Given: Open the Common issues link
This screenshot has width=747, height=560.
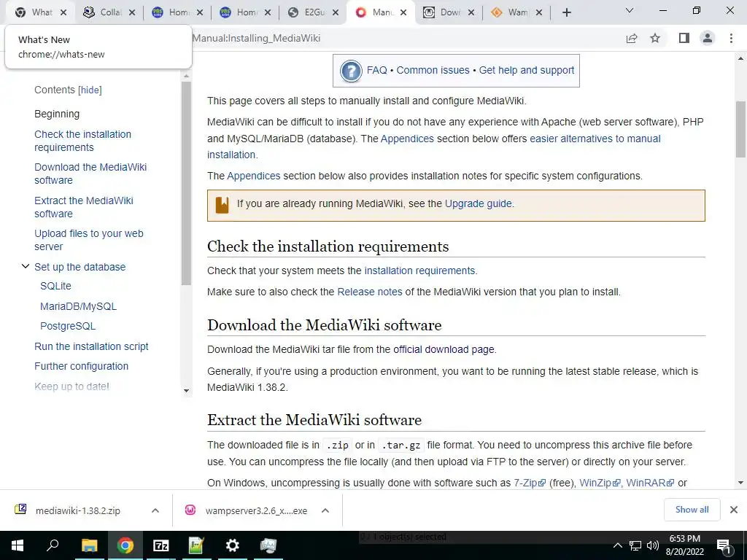Looking at the screenshot, I should point(433,70).
